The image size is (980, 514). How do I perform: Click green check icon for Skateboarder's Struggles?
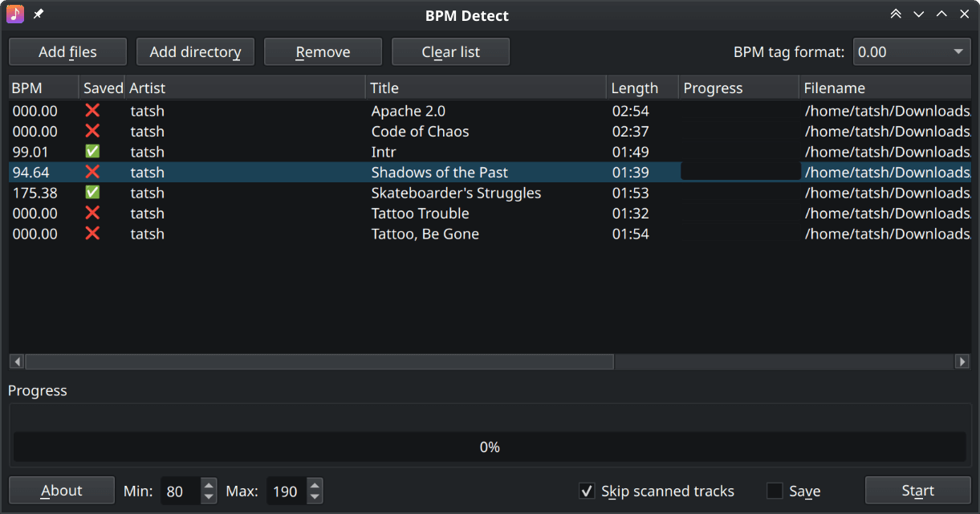[x=92, y=193]
